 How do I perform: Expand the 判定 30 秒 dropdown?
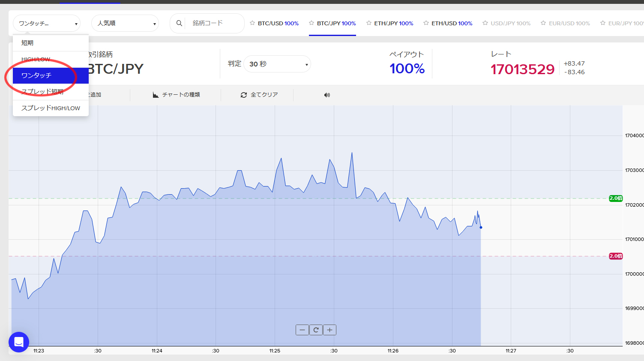click(277, 64)
